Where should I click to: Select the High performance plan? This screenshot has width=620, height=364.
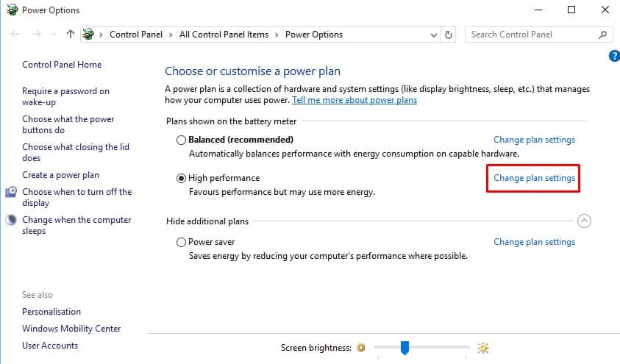181,178
